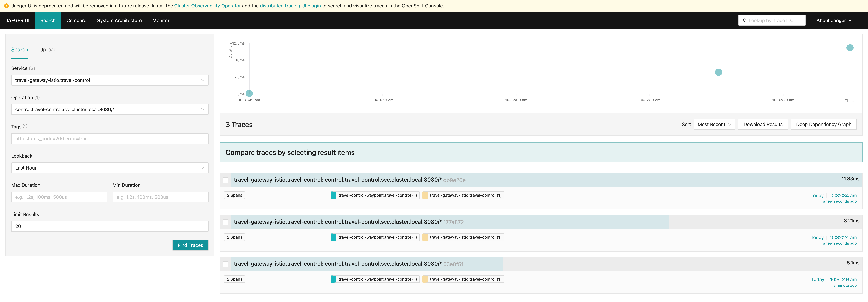Open System Architecture in navigation bar
The height and width of the screenshot is (302, 868).
pos(119,21)
